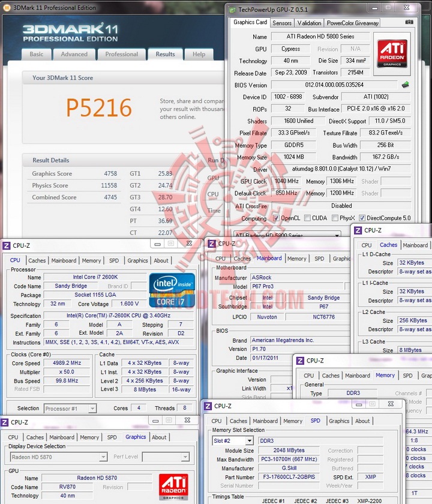Click BIOS Version 012.014.000.005.035264 field
The width and height of the screenshot is (432, 504).
point(334,85)
